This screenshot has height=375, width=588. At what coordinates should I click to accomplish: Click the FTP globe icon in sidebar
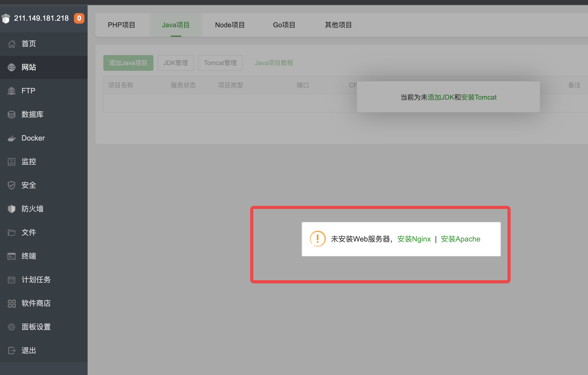click(x=12, y=91)
